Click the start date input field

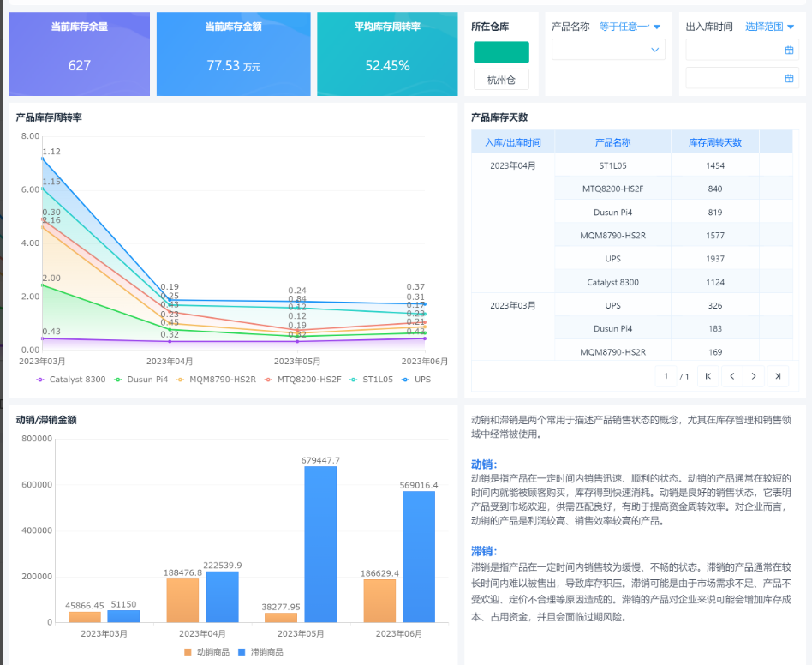click(742, 51)
